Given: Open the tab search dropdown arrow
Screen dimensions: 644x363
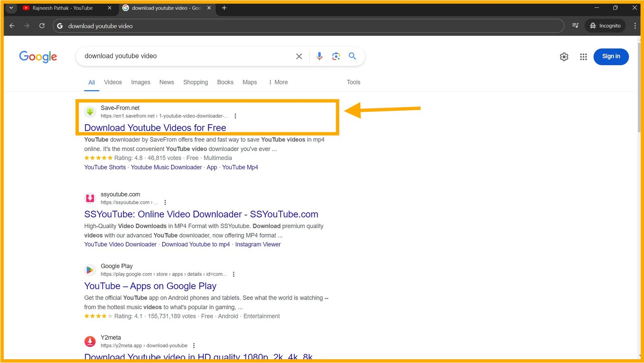Looking at the screenshot, I should [11, 8].
